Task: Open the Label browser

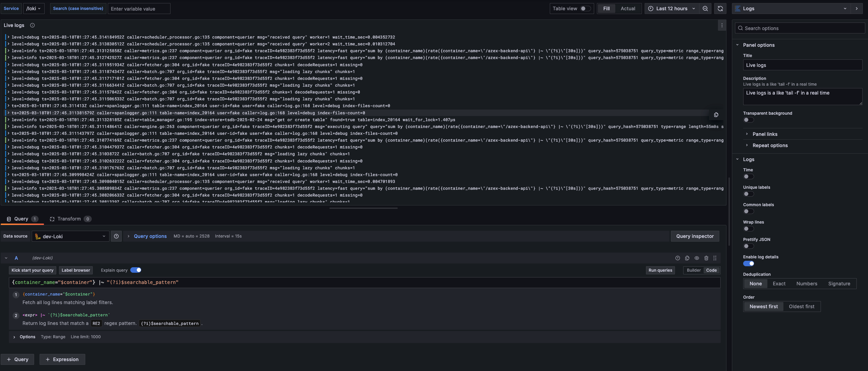Action: (76, 270)
